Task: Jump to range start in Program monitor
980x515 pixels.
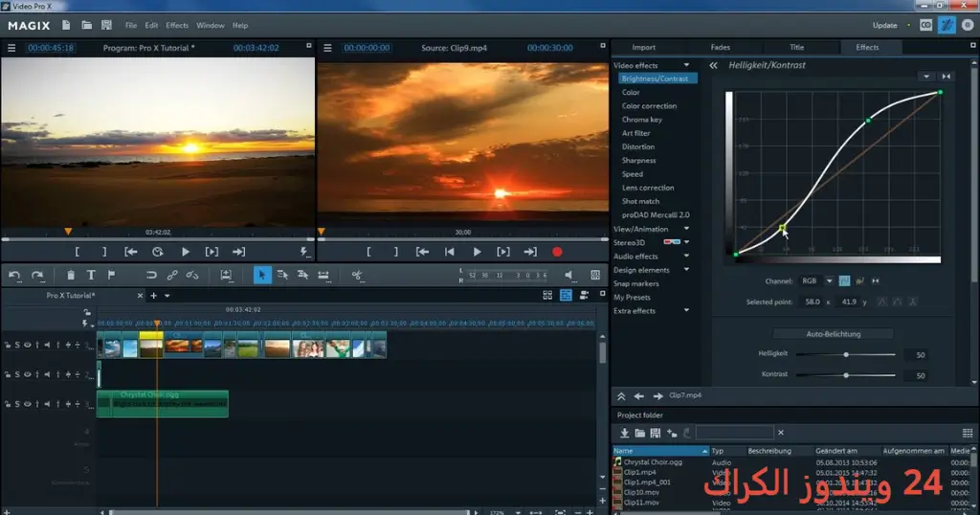Action: coord(130,251)
